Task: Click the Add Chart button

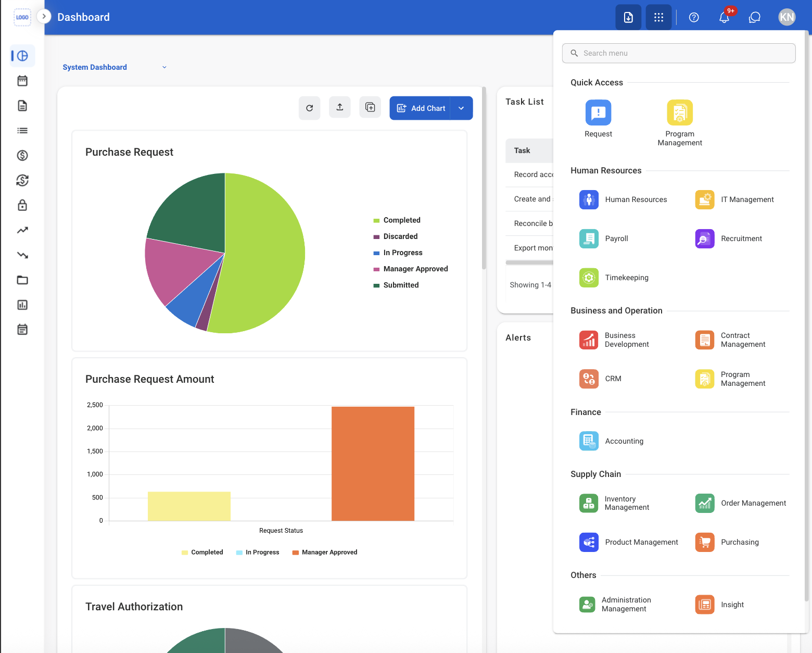Action: (420, 108)
